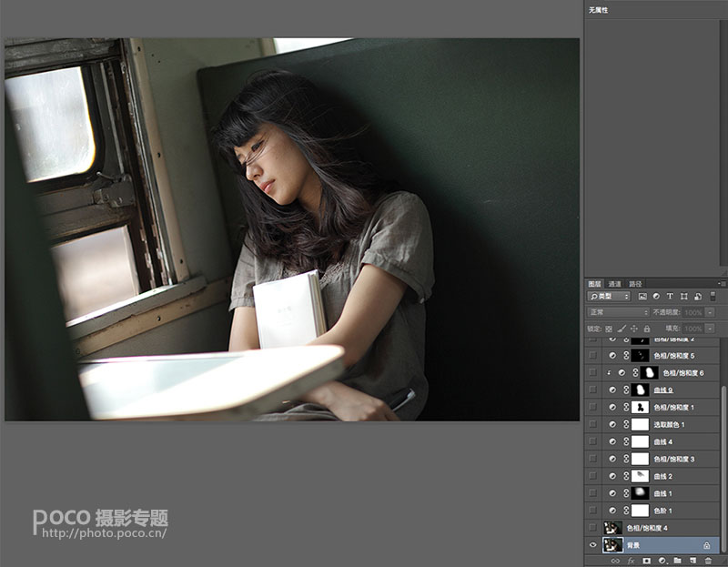Show the 色阶 1 layer

(593, 511)
